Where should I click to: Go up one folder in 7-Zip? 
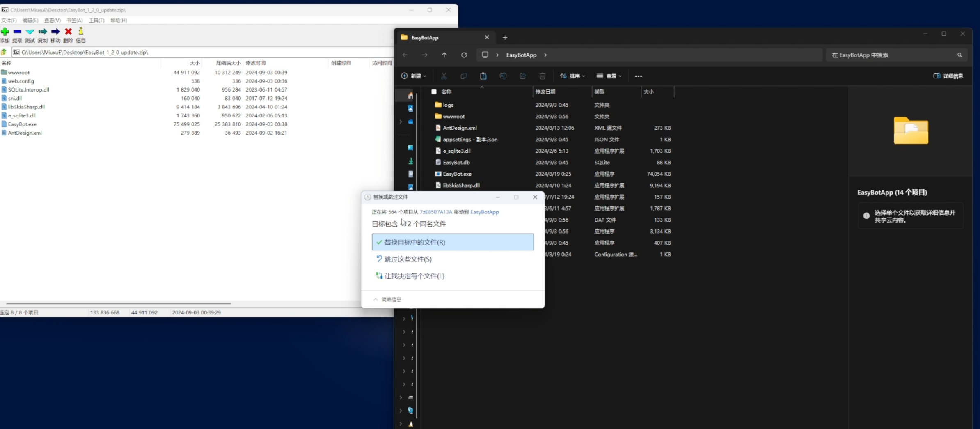pyautogui.click(x=4, y=52)
